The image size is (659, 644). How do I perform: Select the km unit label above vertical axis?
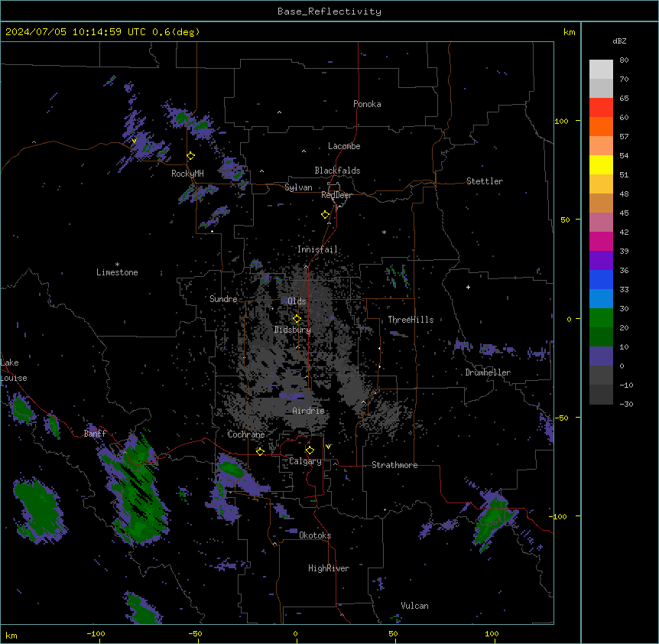(x=569, y=32)
